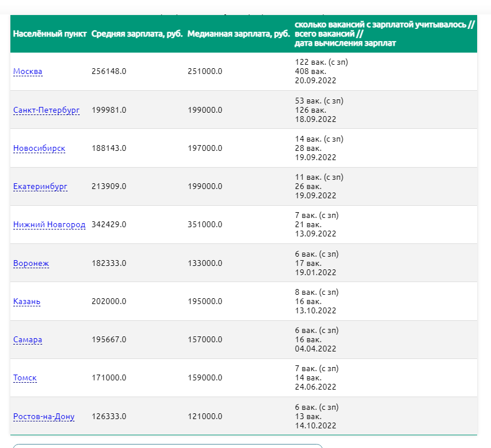Click the 122 вак. (с зп) entry
Image resolution: width=491 pixels, height=448 pixels.
[322, 62]
